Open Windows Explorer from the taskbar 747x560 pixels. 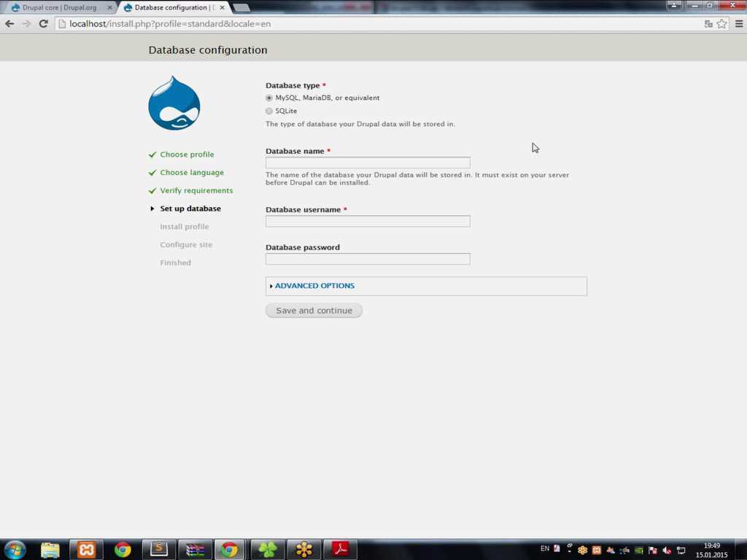(50, 550)
